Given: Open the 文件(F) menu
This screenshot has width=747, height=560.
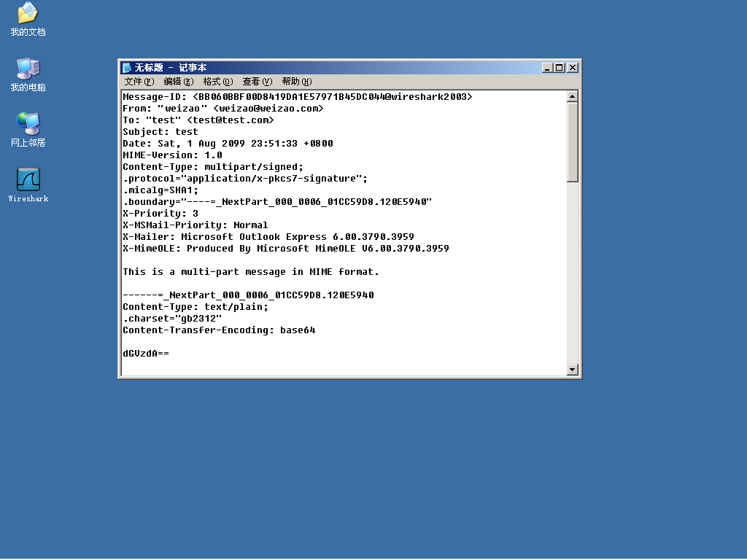Looking at the screenshot, I should click(x=139, y=82).
